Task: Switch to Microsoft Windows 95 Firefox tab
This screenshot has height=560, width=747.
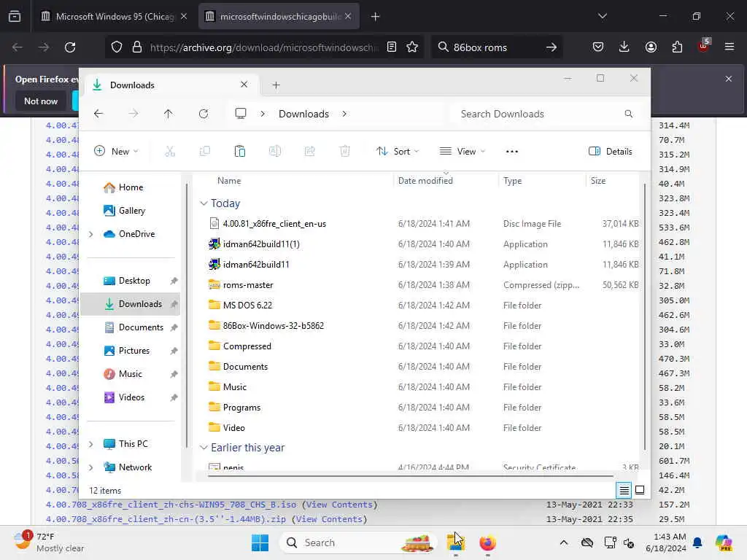Action: point(114,16)
